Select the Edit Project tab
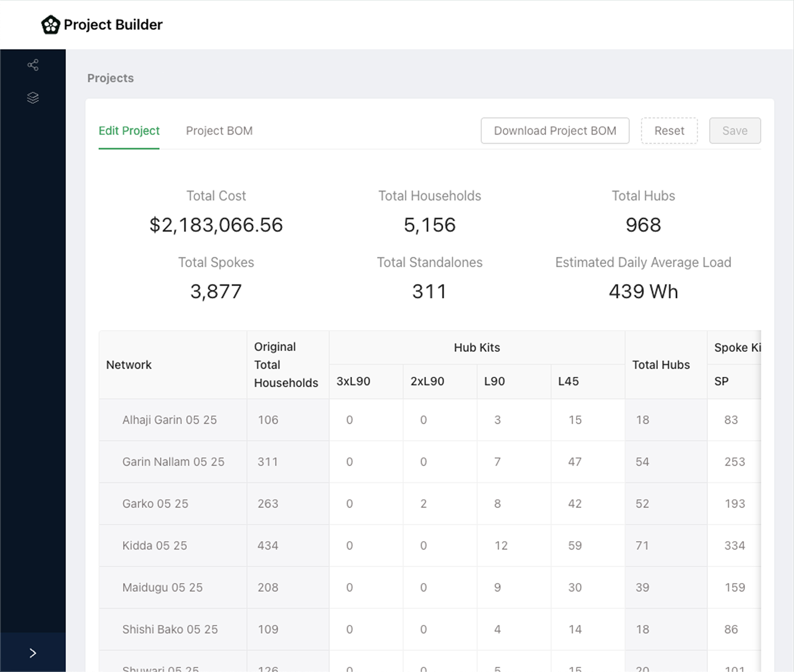This screenshot has height=672, width=794. (129, 131)
